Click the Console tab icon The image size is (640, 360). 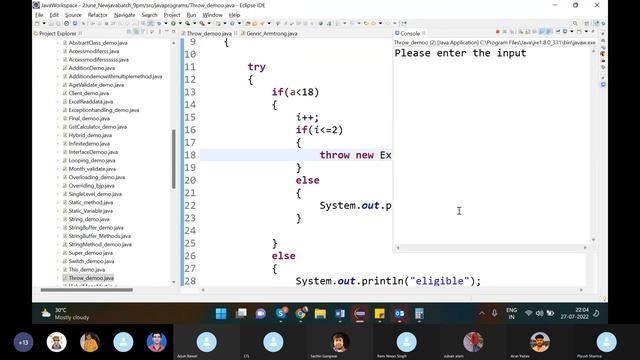click(397, 33)
